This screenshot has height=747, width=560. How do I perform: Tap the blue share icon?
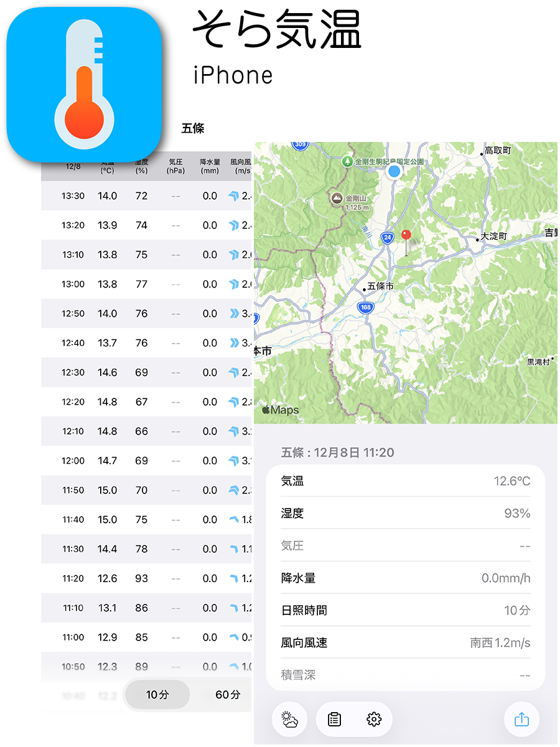click(x=521, y=719)
